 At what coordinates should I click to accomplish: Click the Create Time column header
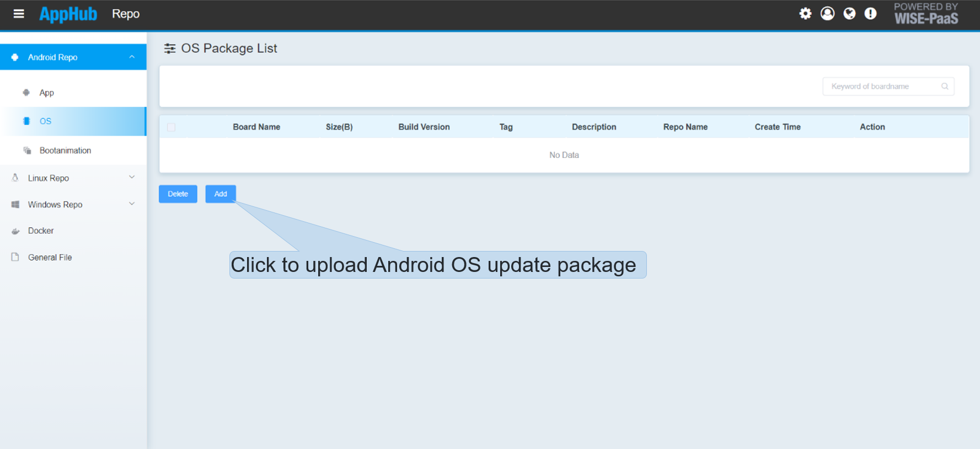(778, 127)
